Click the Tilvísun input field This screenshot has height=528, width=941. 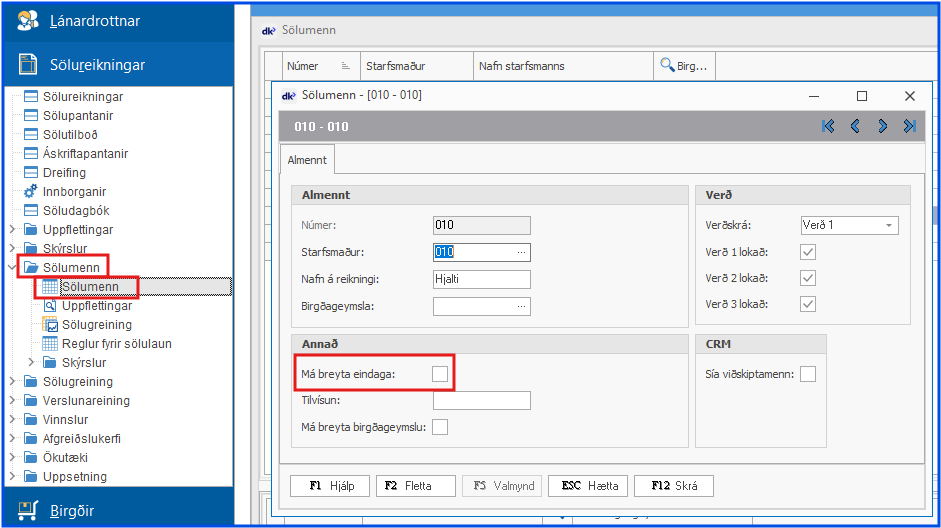(x=481, y=401)
